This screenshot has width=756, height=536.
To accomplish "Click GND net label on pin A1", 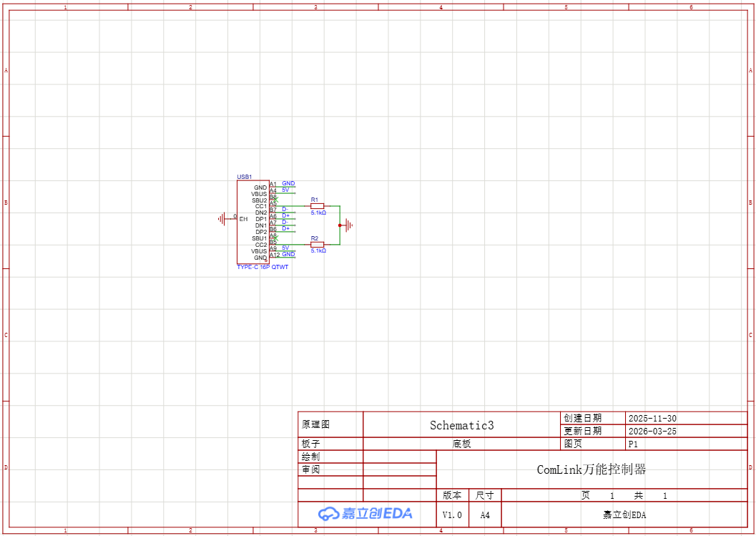I will pyautogui.click(x=288, y=184).
